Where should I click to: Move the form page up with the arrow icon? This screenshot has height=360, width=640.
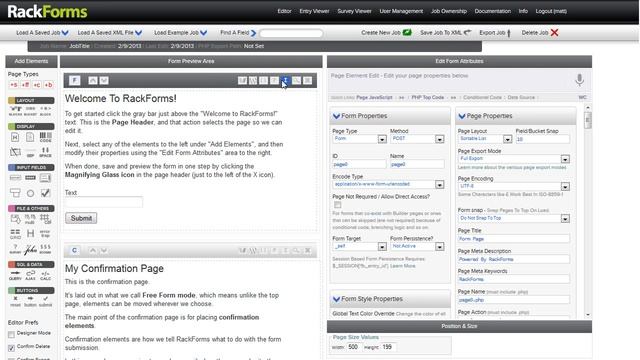(93, 80)
